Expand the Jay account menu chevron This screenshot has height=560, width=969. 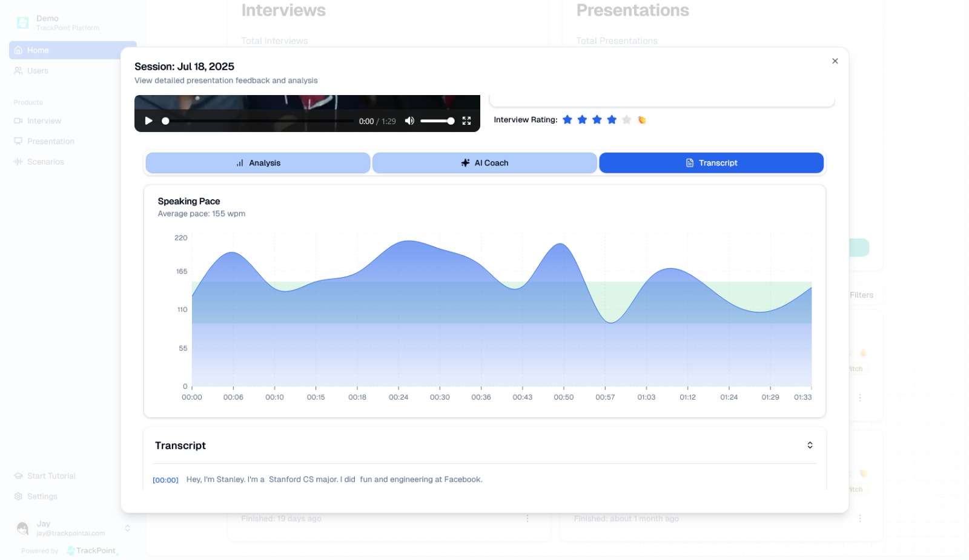tap(128, 528)
